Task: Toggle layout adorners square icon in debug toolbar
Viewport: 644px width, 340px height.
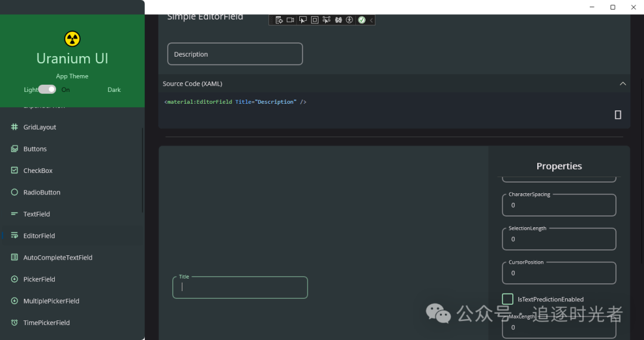Action: click(x=315, y=20)
